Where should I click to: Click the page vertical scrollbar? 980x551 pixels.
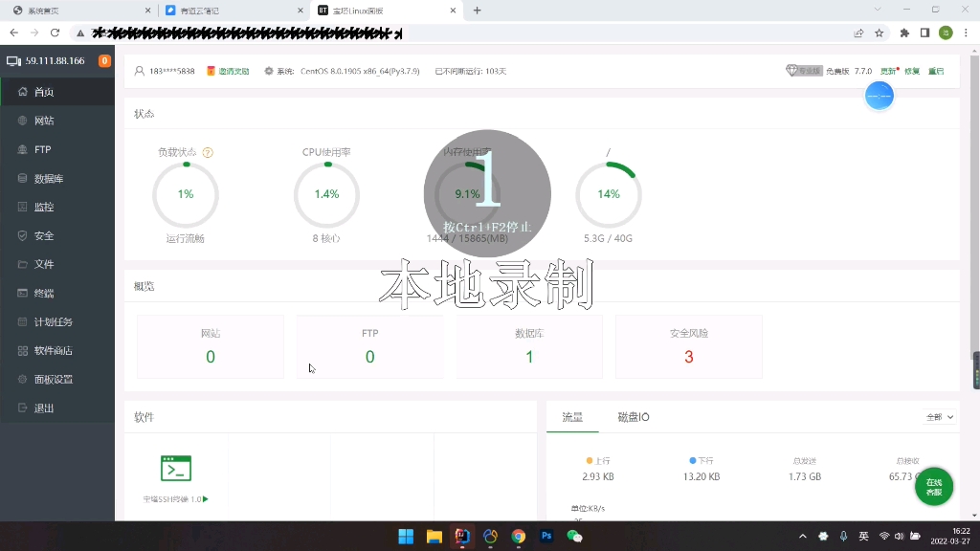(974, 207)
